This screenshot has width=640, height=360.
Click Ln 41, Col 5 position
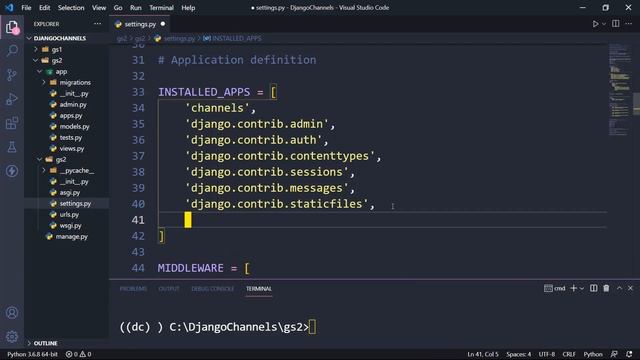tap(482, 354)
